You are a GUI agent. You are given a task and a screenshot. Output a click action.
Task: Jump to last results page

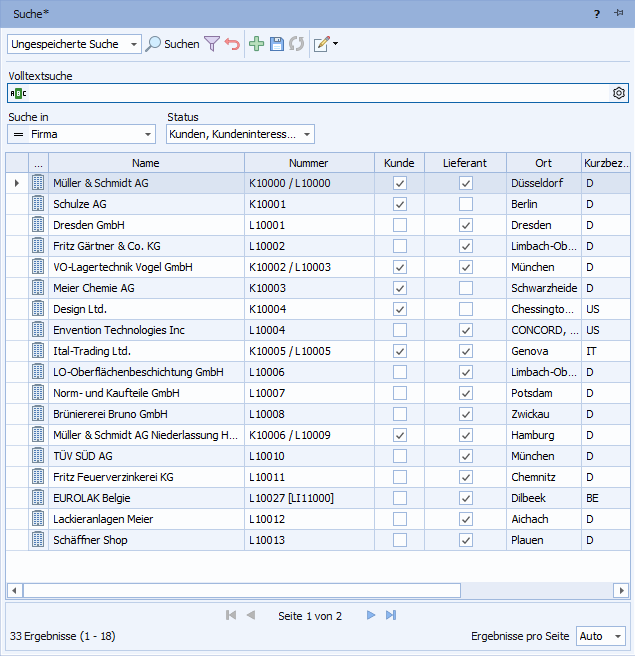(x=391, y=616)
